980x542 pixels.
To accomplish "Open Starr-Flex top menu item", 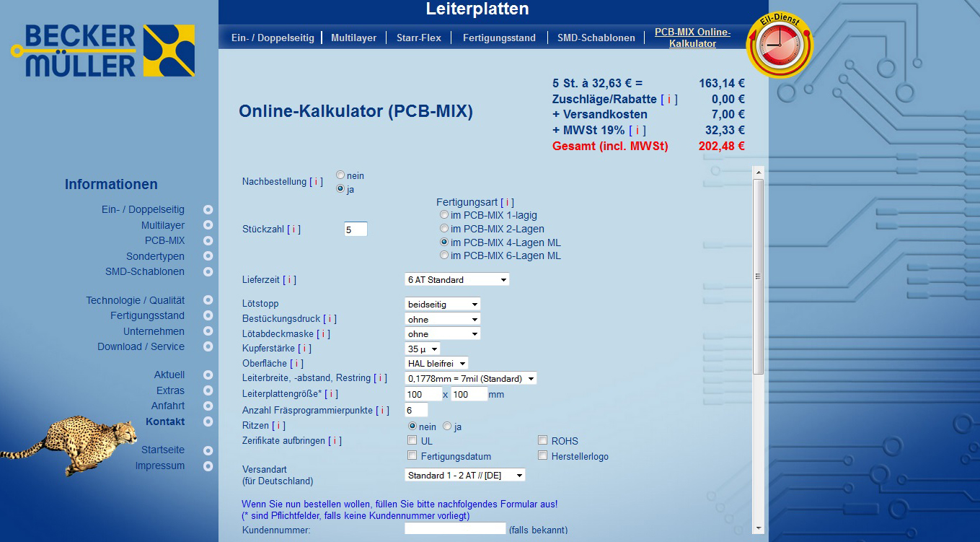I will pyautogui.click(x=419, y=38).
